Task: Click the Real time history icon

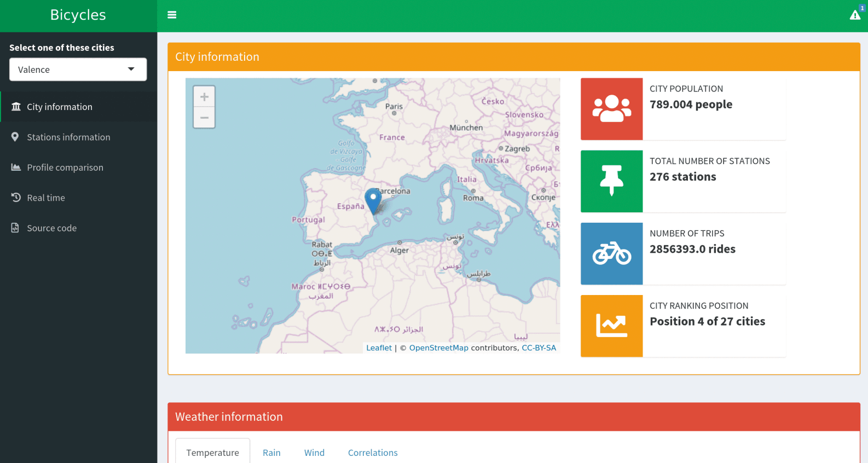Action: pyautogui.click(x=16, y=198)
